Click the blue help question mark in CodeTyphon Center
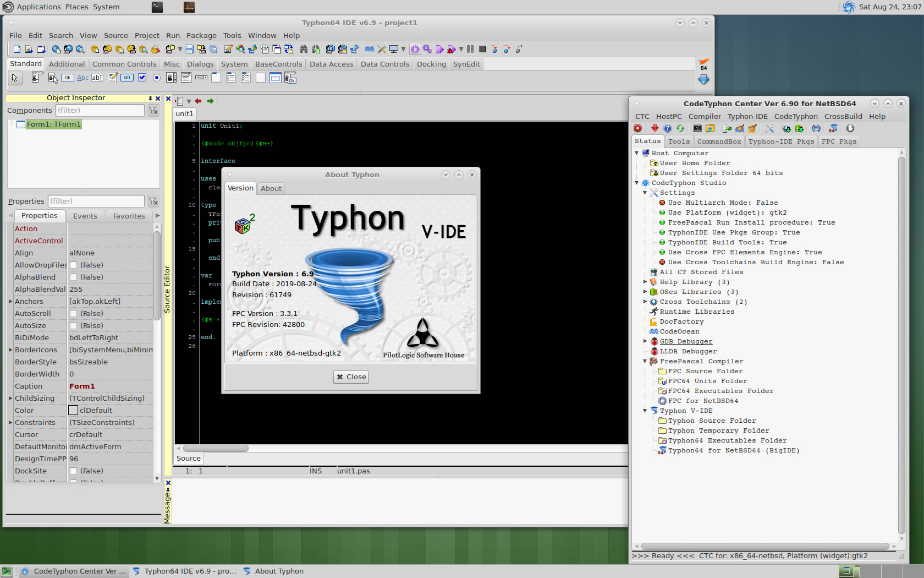The height and width of the screenshot is (578, 924). point(668,128)
